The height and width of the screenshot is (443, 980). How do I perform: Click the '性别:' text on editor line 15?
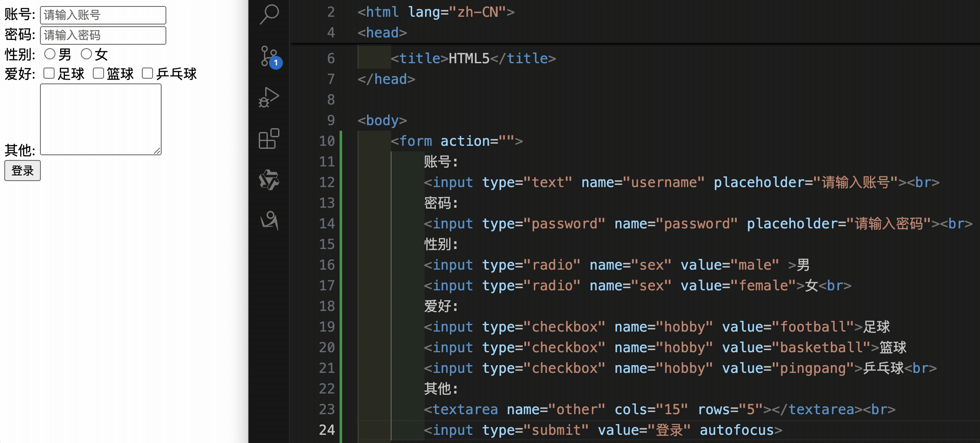pyautogui.click(x=441, y=244)
